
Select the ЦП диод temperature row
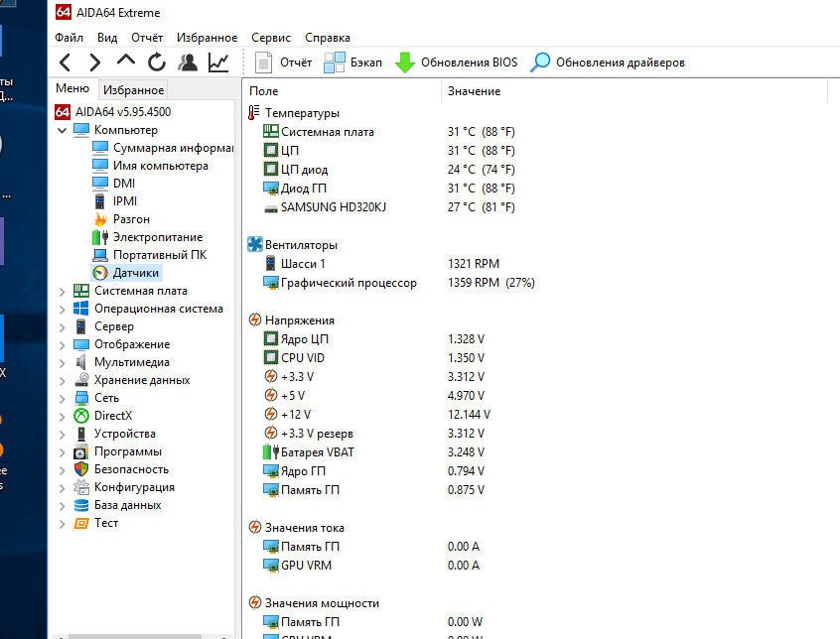point(389,170)
